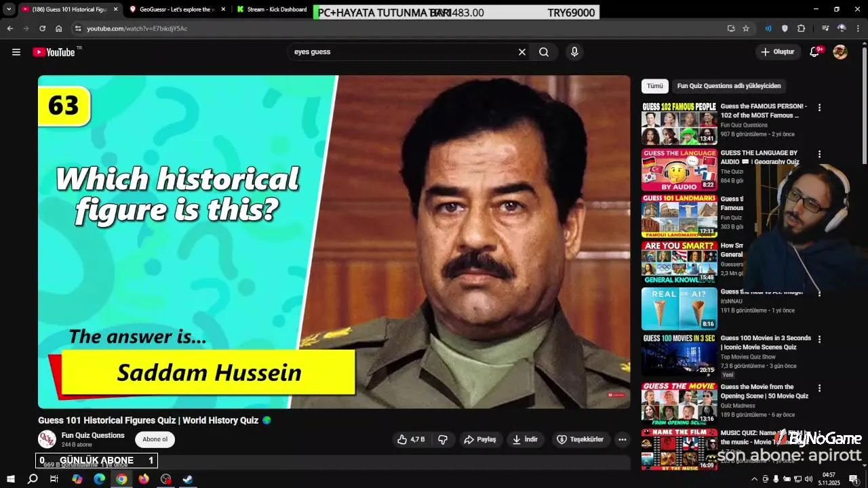Open Steam from the taskbar
Screen dimensions: 868x488
[x=188, y=479]
